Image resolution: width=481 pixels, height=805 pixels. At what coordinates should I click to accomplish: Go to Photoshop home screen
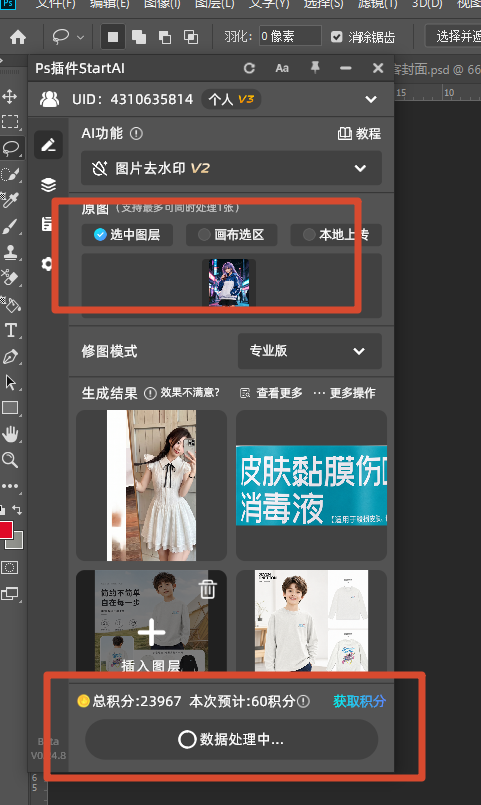[18, 37]
